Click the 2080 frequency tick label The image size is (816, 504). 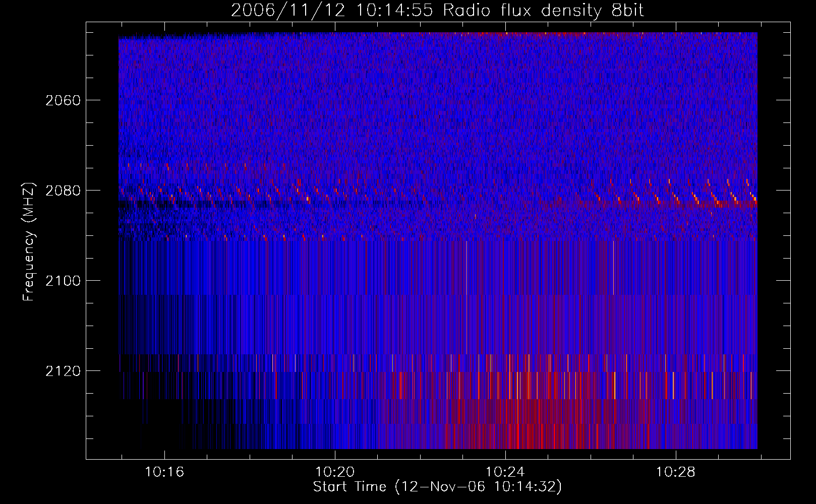coord(63,191)
